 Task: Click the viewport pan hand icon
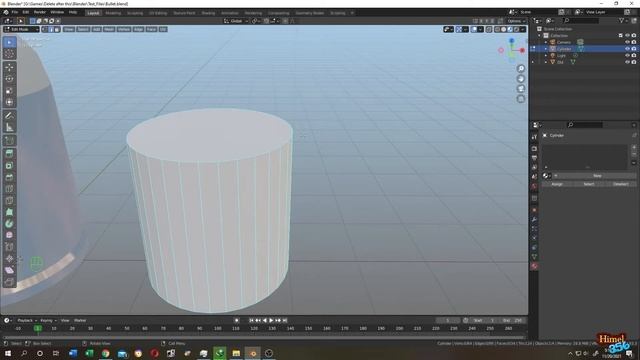[521, 79]
